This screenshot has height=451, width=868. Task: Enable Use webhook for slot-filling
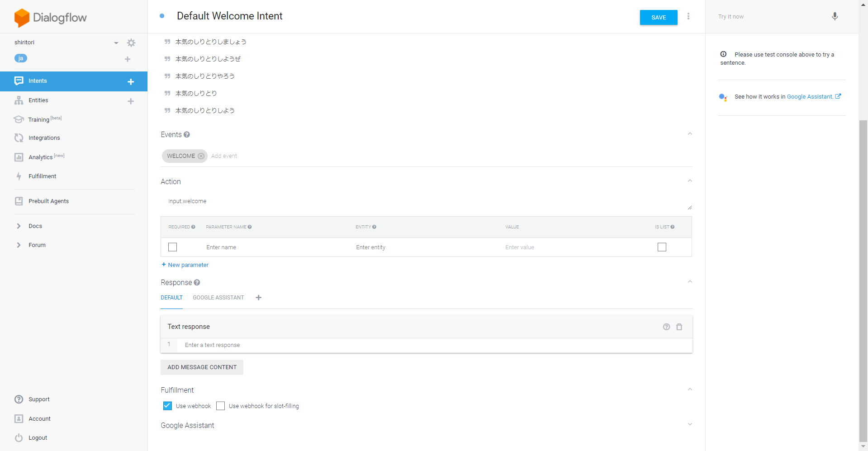click(220, 406)
